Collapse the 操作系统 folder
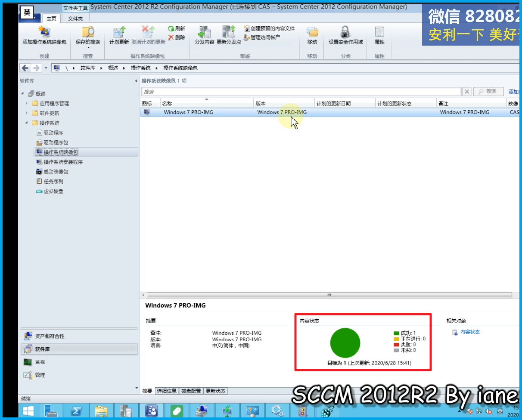The image size is (522, 420). (27, 123)
